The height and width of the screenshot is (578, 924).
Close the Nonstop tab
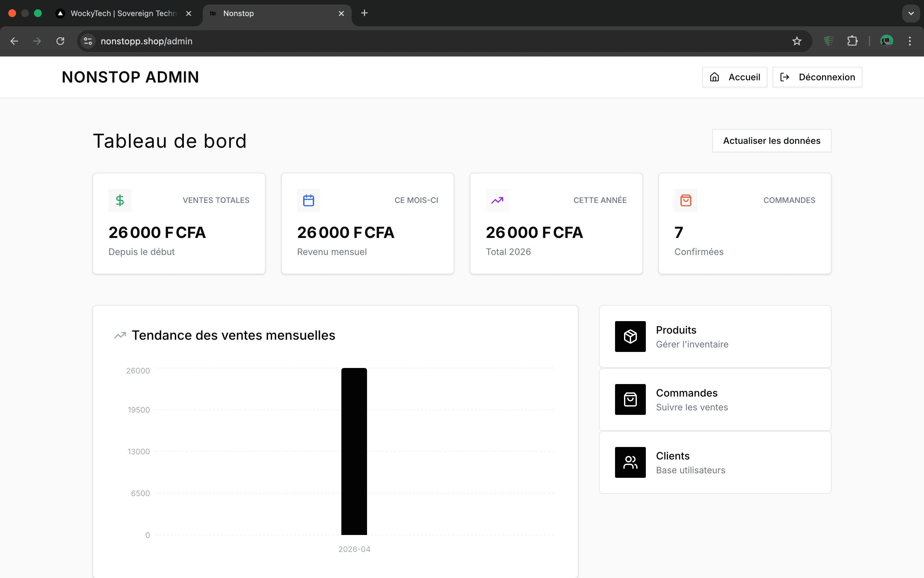click(x=341, y=13)
